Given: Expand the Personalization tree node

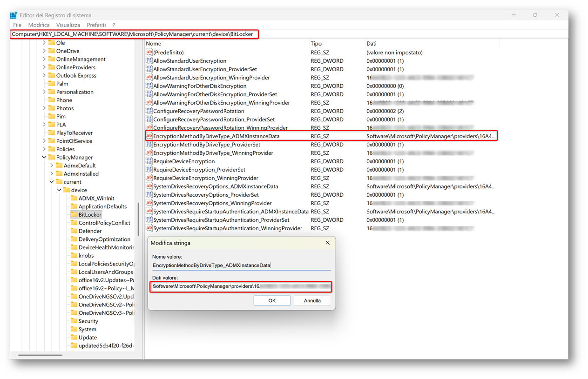Looking at the screenshot, I should click(45, 92).
